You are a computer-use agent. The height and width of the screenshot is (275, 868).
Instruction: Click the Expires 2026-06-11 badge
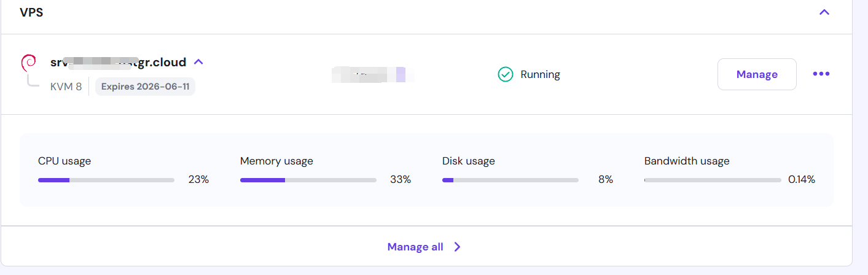tap(145, 87)
